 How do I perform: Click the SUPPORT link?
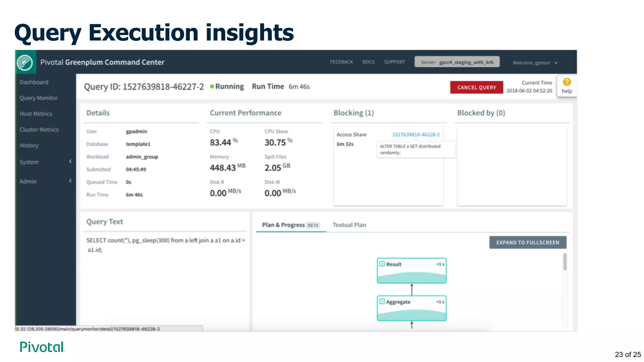[x=394, y=62]
